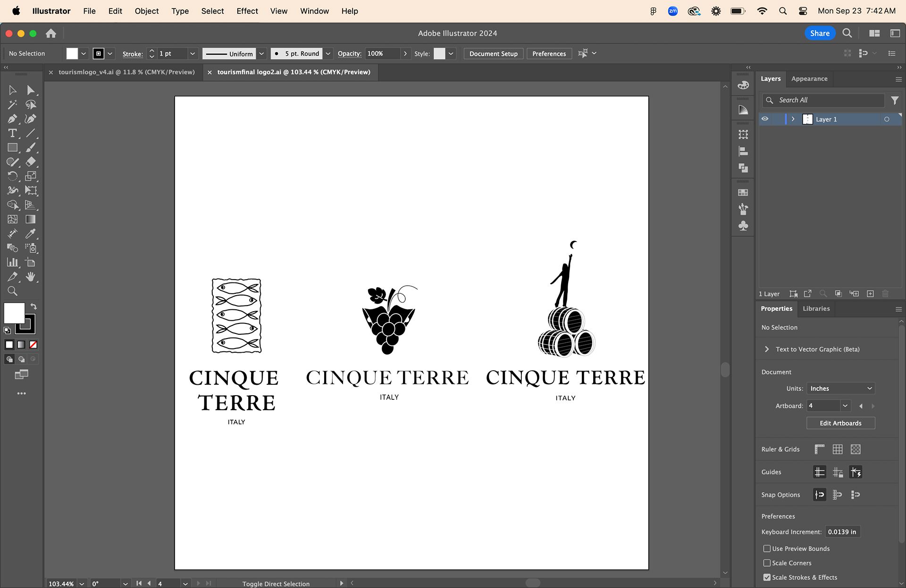This screenshot has width=906, height=588.
Task: Open the Pathfinder panel icon
Action: tap(743, 168)
